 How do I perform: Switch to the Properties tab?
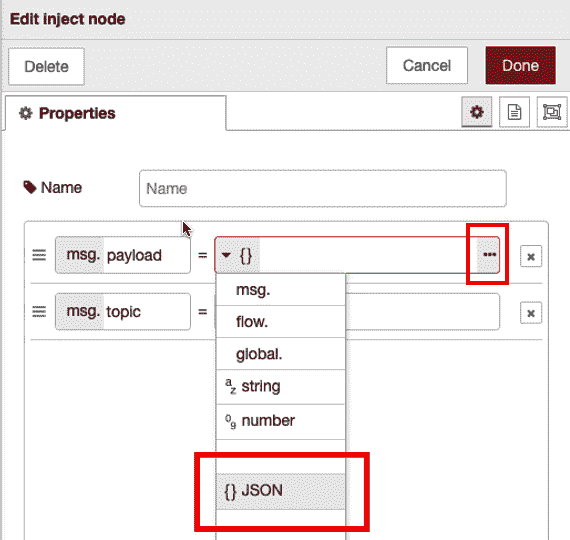[115, 113]
